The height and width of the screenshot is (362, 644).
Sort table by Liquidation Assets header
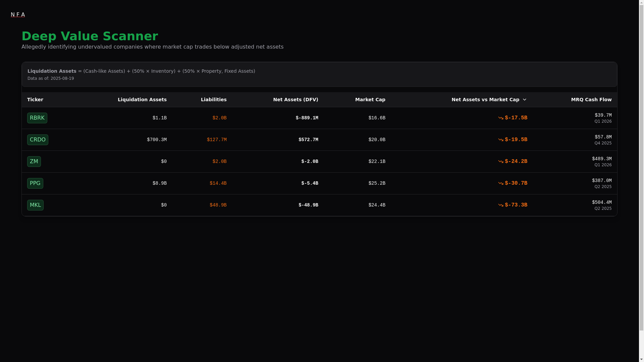[142, 100]
